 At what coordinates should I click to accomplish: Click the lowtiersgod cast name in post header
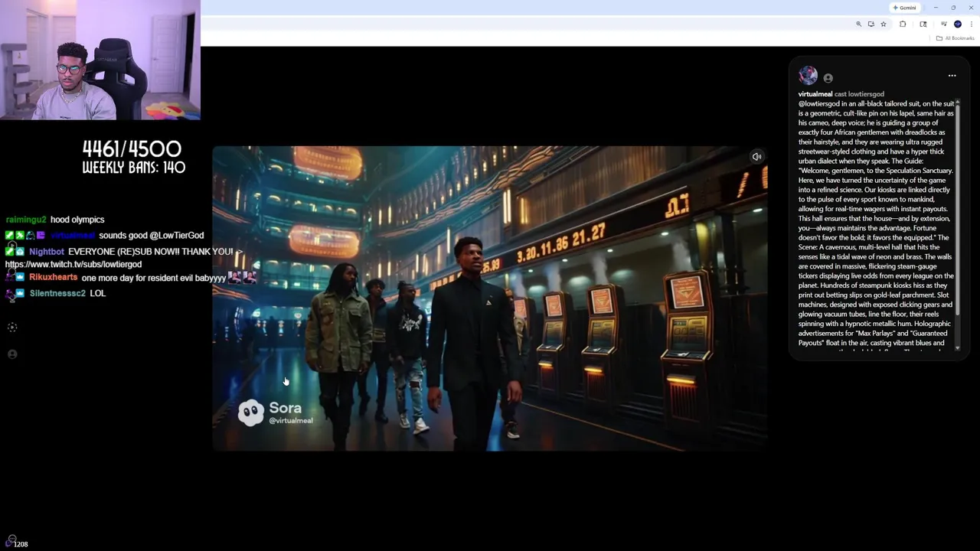click(866, 94)
